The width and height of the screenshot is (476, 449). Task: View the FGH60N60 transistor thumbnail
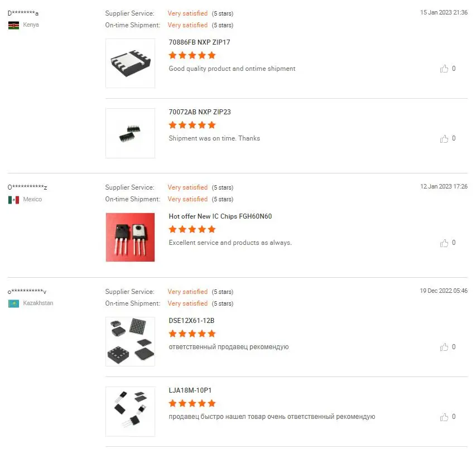tap(130, 237)
